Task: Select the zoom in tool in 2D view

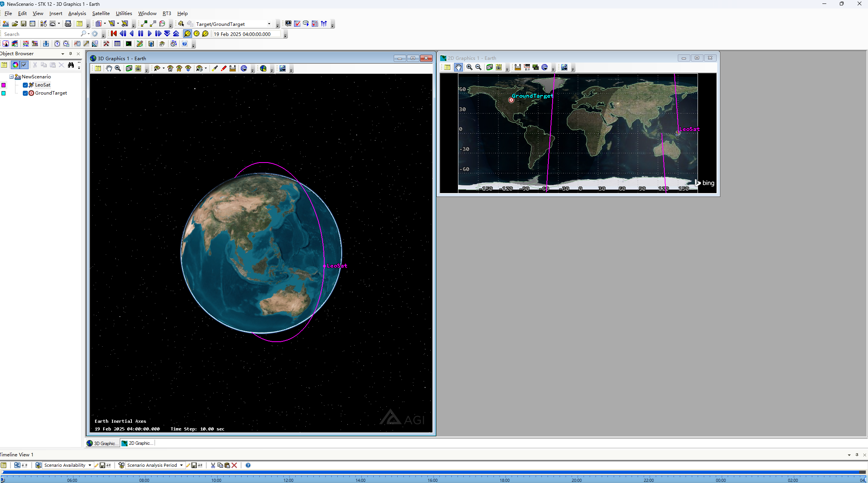Action: point(469,67)
